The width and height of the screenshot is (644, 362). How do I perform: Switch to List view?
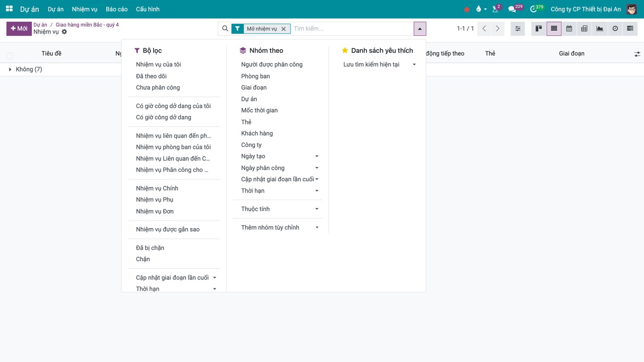click(x=554, y=28)
